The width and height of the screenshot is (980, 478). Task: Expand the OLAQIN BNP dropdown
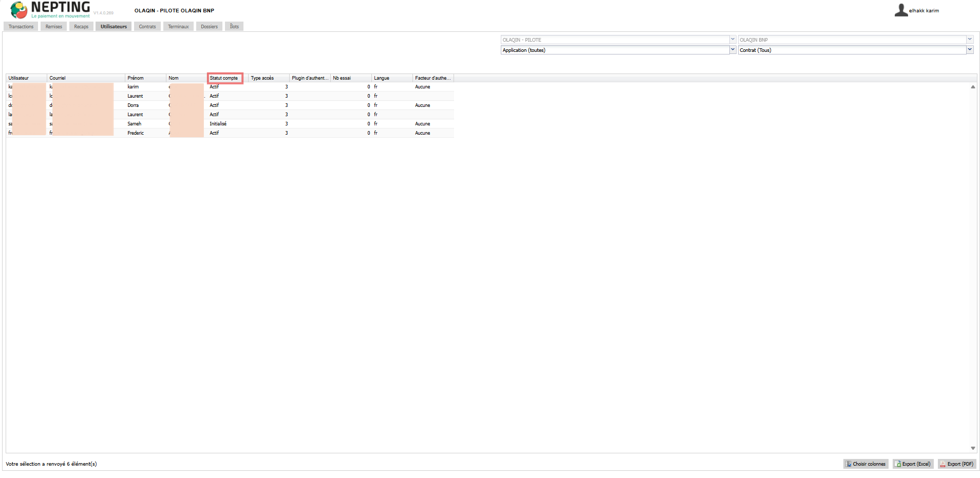970,40
